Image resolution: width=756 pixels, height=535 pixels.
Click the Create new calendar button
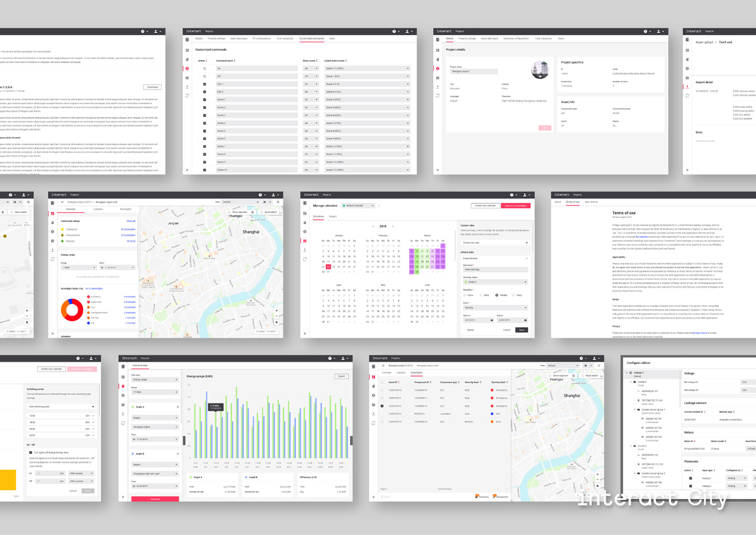[485, 206]
